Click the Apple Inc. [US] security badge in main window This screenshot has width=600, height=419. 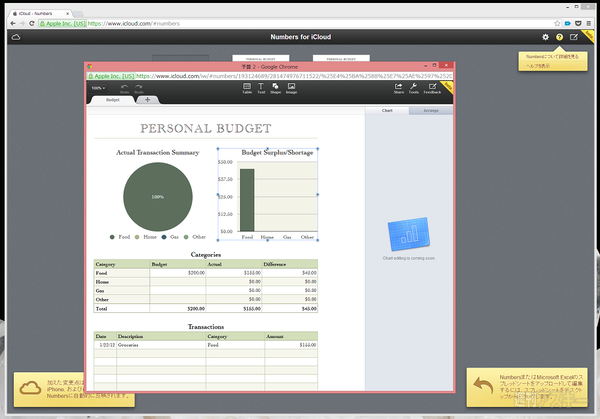point(62,24)
